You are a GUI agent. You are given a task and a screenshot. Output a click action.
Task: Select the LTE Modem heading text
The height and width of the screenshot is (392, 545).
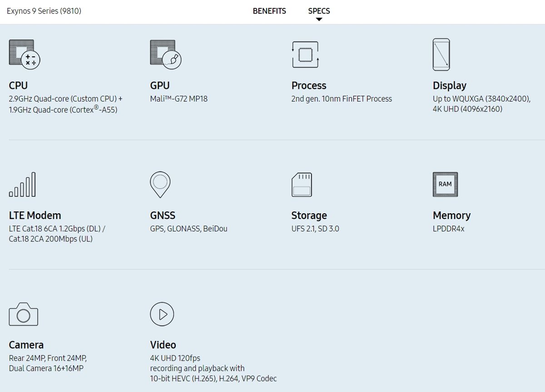coord(35,215)
